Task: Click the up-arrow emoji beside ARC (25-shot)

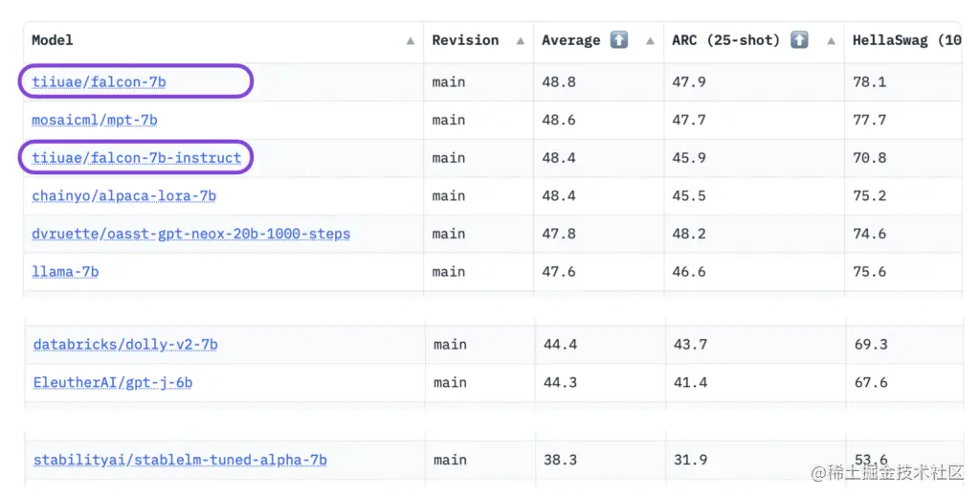Action: (x=799, y=40)
